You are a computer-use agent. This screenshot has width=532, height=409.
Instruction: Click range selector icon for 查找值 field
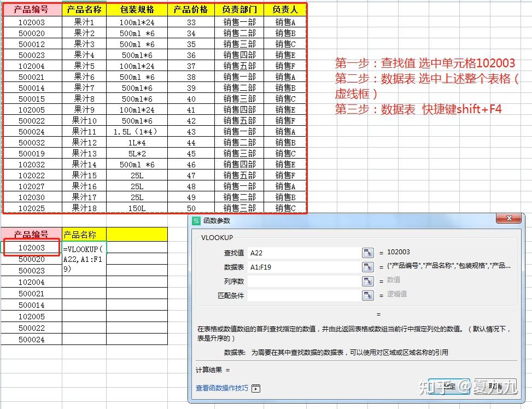tap(368, 253)
